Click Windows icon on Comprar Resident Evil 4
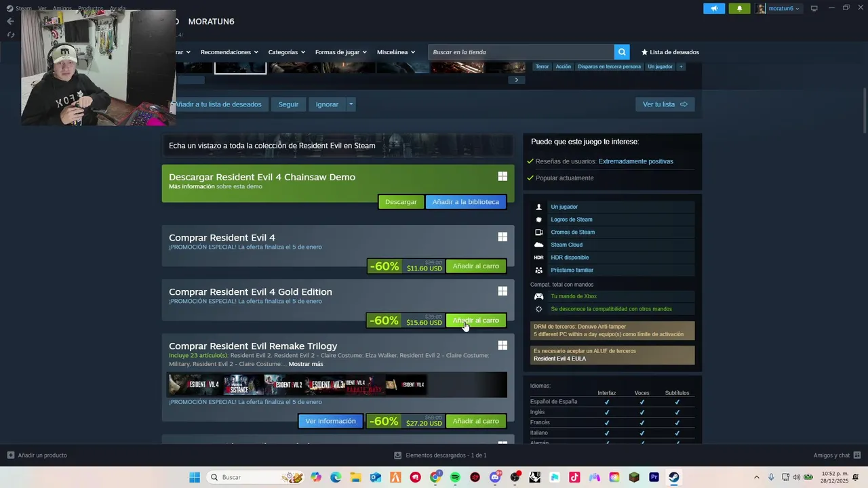This screenshot has width=868, height=488. click(502, 237)
